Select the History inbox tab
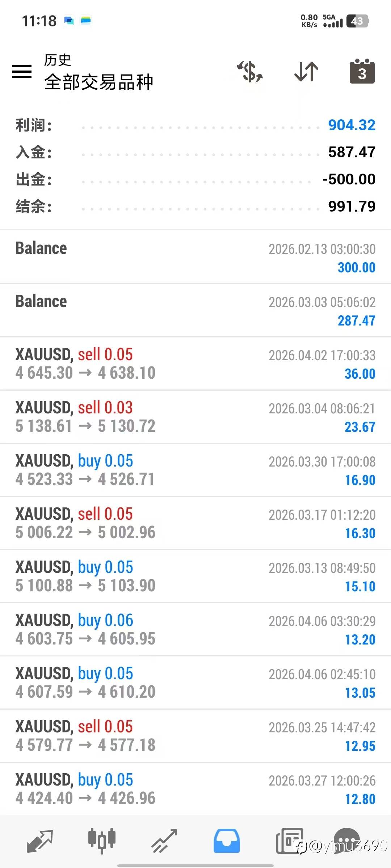The width and height of the screenshot is (391, 868). click(227, 841)
